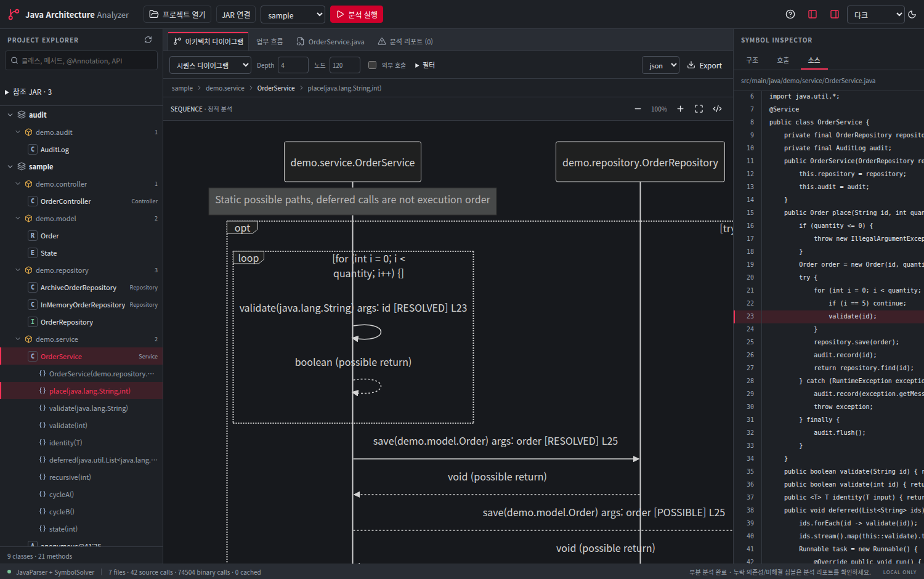This screenshot has width=924, height=579.
Task: Click the JAR 연결 button
Action: click(x=236, y=14)
